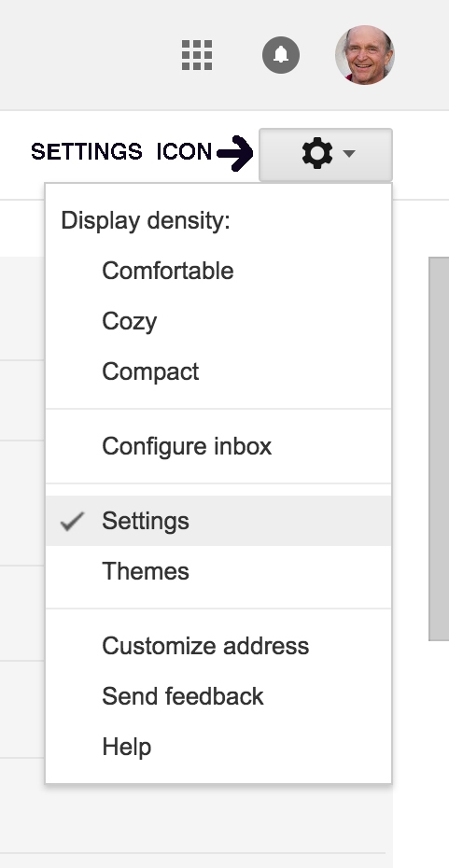The width and height of the screenshot is (449, 868).
Task: Click checkmark beside Settings entry
Action: click(73, 521)
